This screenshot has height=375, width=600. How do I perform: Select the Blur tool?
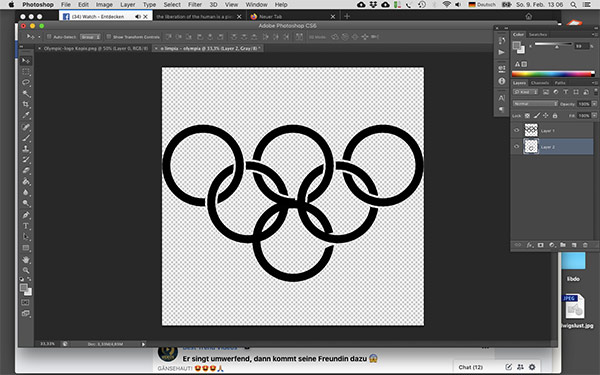pyautogui.click(x=26, y=192)
